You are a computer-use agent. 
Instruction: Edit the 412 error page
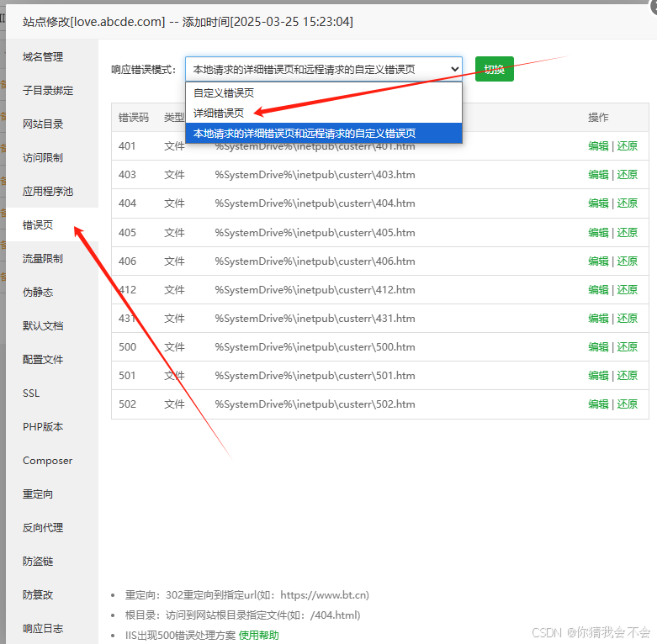(598, 290)
